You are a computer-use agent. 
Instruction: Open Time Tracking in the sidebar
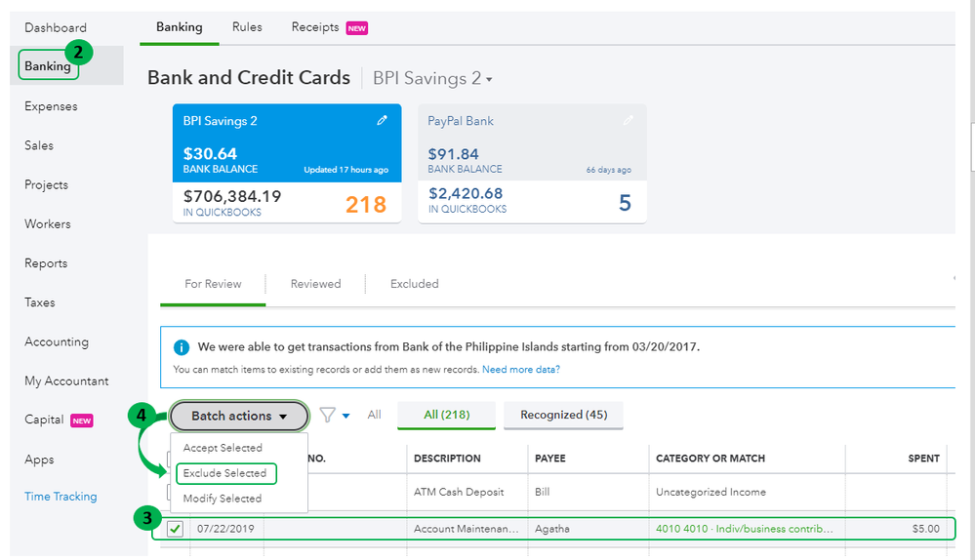(x=61, y=497)
